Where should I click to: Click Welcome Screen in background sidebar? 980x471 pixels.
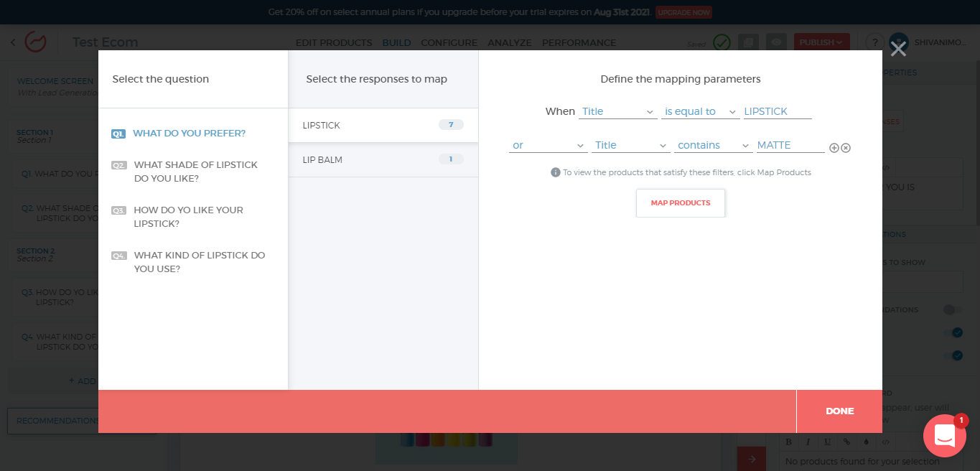55,81
